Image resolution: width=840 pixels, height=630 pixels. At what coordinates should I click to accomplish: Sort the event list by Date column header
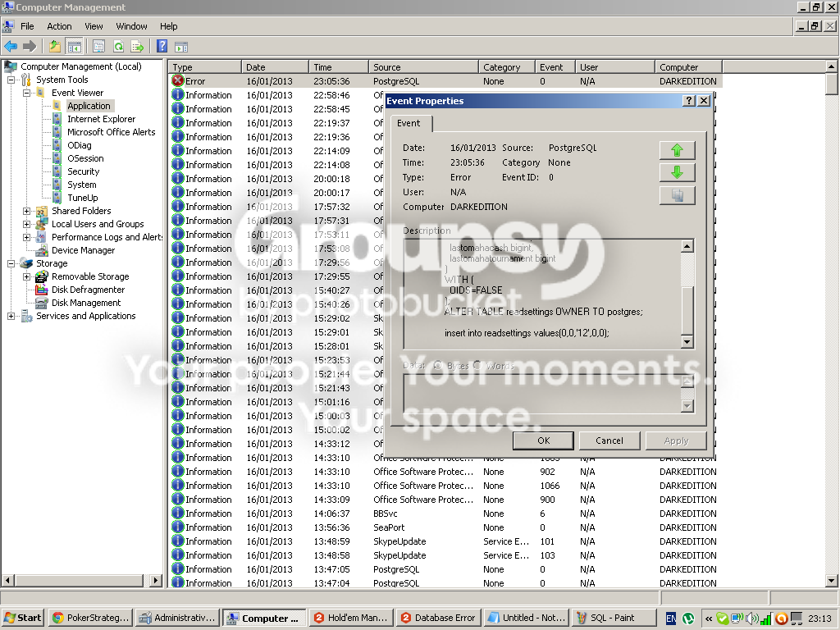click(275, 67)
